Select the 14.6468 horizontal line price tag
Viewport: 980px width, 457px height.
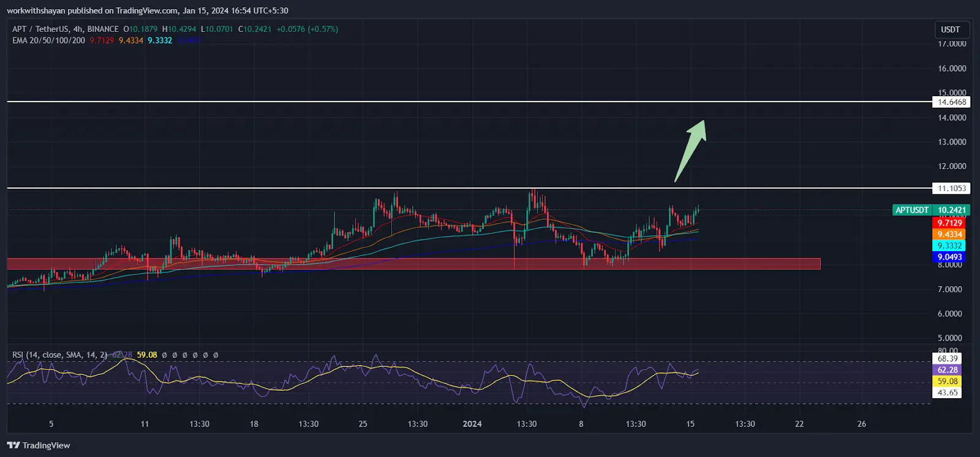[952, 102]
